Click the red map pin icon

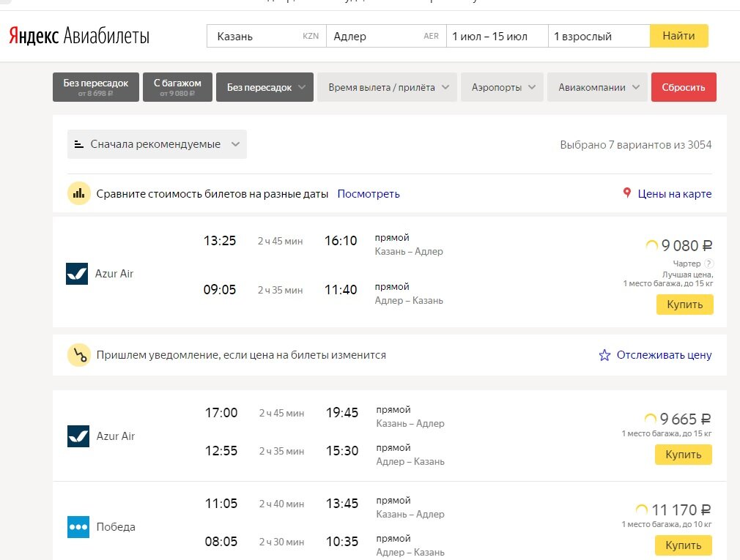coord(626,193)
